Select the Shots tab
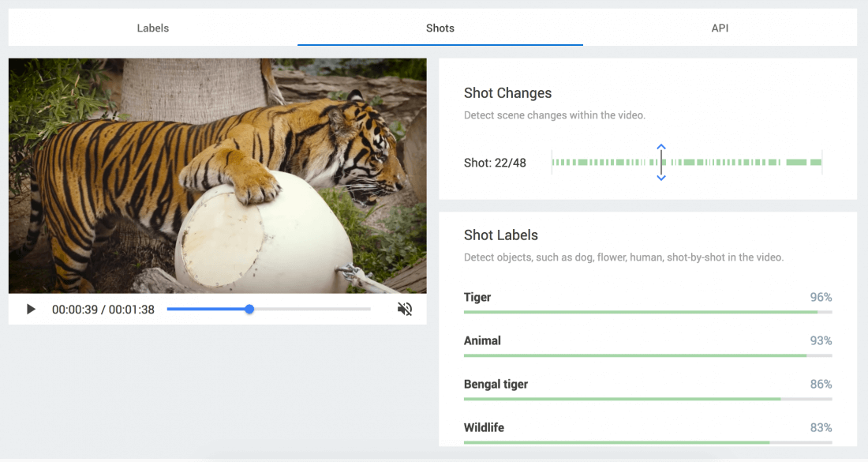The height and width of the screenshot is (462, 868). [440, 28]
